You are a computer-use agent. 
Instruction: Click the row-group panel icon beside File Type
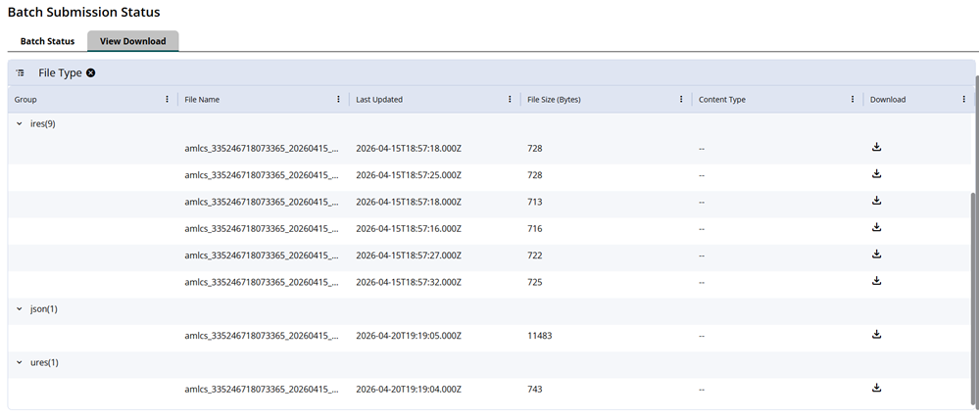pyautogui.click(x=21, y=73)
